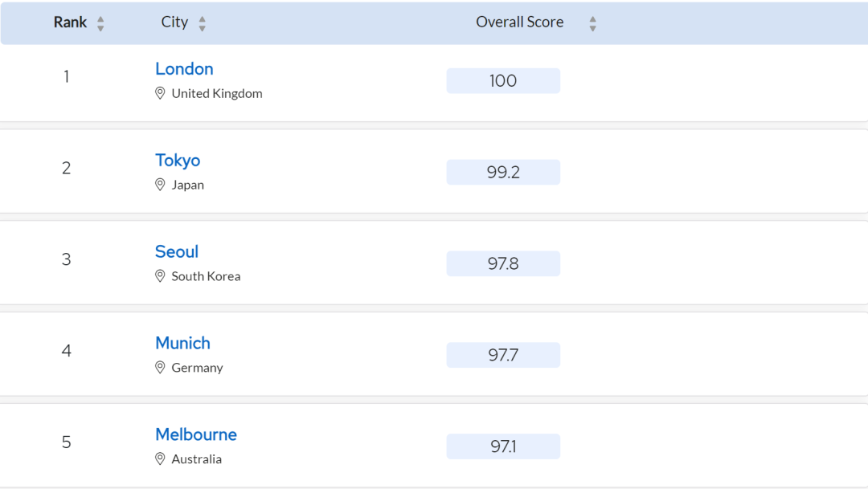Click the location pin beside Germany
Viewport: 868px width, 489px height.
[x=160, y=368]
